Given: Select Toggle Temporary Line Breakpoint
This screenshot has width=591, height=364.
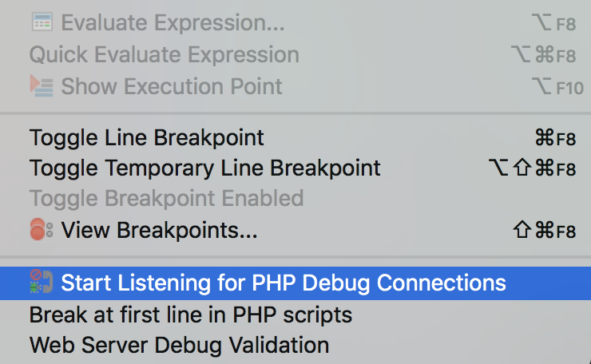Looking at the screenshot, I should (x=205, y=168).
